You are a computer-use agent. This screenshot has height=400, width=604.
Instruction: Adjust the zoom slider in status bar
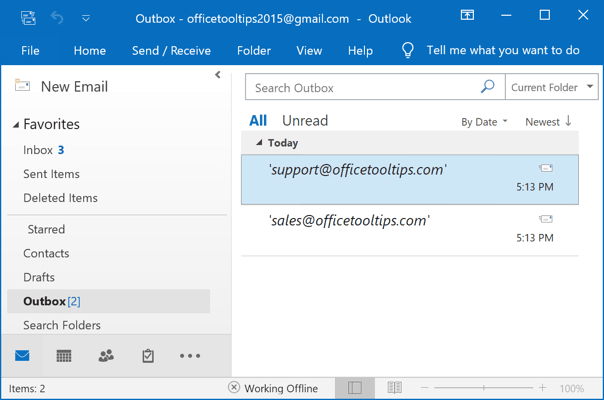point(484,388)
